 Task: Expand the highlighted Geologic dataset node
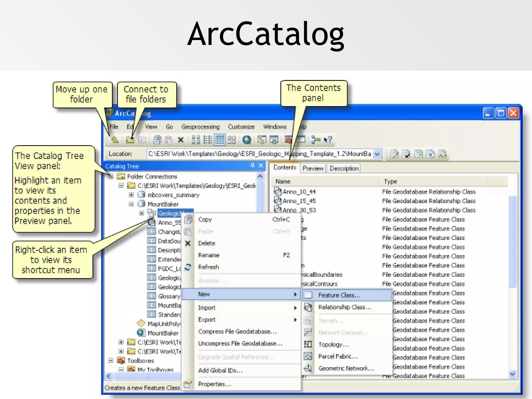[141, 213]
